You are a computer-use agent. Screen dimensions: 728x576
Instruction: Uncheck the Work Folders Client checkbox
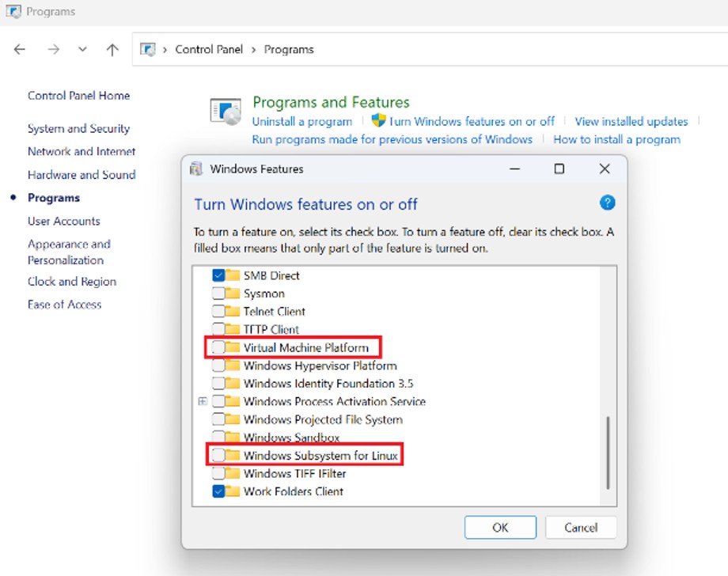(218, 491)
